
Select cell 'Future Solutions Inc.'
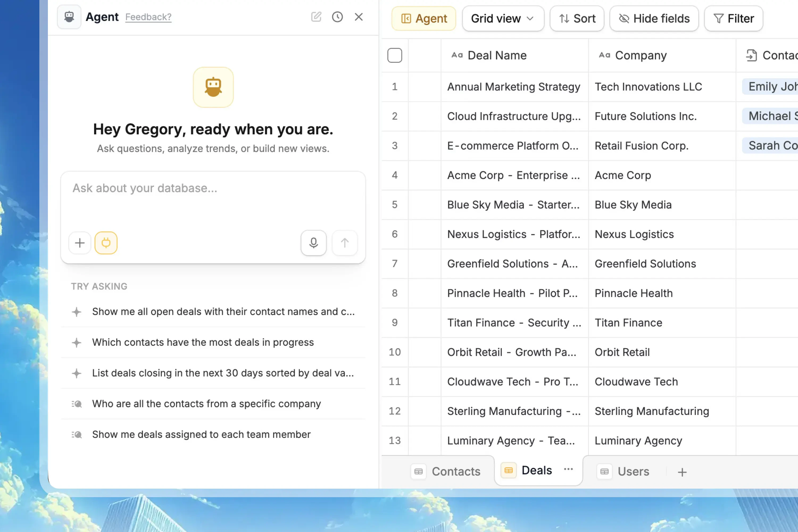[x=662, y=117]
